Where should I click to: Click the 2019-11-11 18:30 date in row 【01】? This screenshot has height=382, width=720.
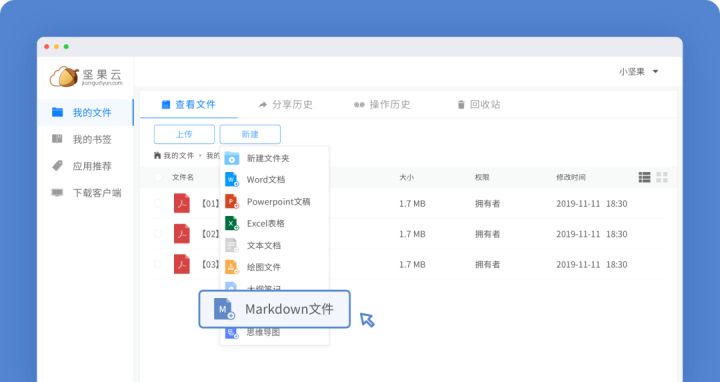coord(591,203)
